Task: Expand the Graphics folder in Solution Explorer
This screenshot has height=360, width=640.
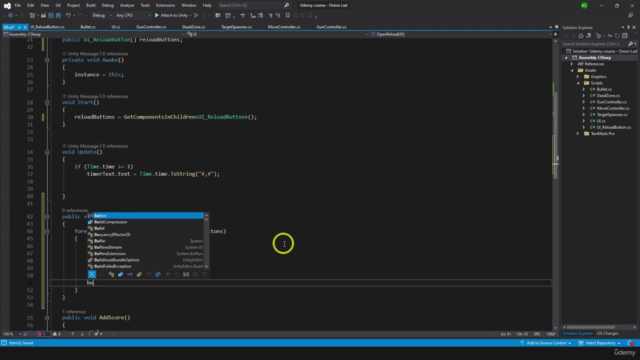Action: [578, 77]
